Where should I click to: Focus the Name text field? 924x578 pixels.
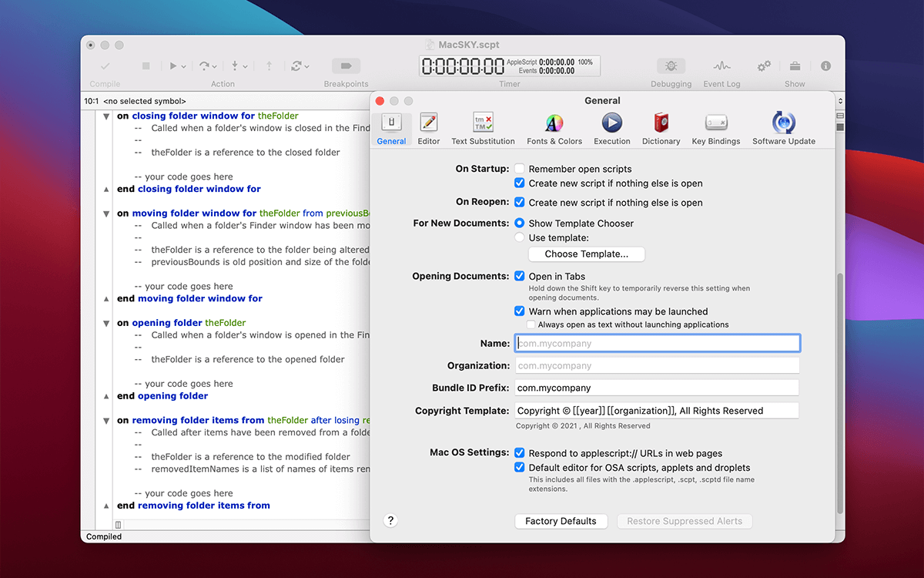click(x=657, y=343)
